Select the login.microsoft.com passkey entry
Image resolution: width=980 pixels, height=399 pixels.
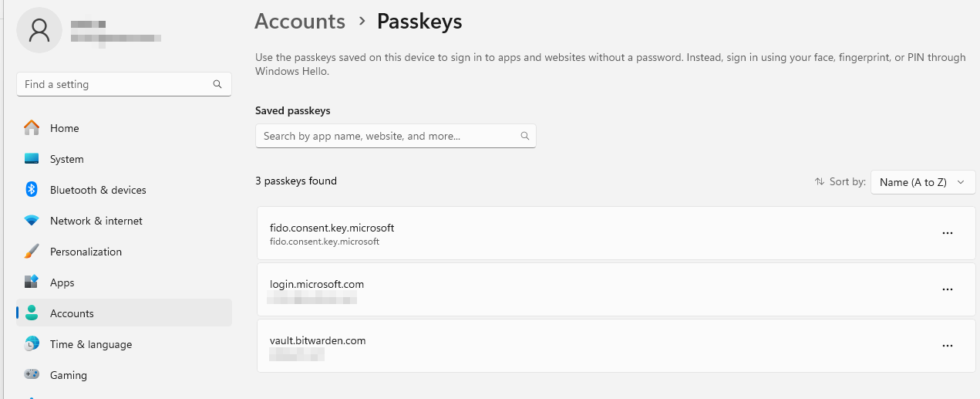coord(540,289)
